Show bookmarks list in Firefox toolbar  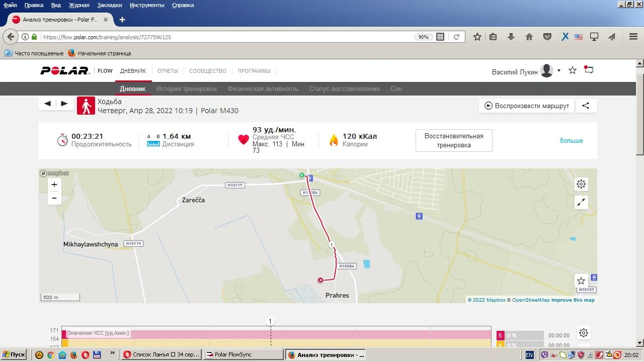click(493, 37)
